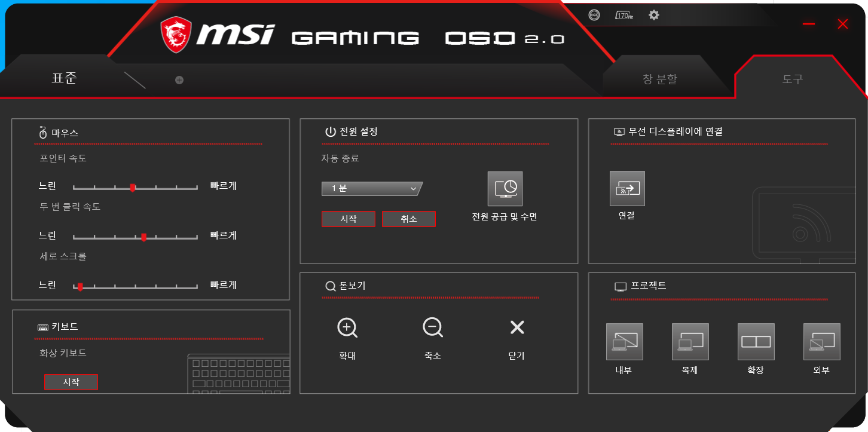Open 전원 공급 및 수면 monitor-clock icon
The image size is (868, 432).
(505, 189)
